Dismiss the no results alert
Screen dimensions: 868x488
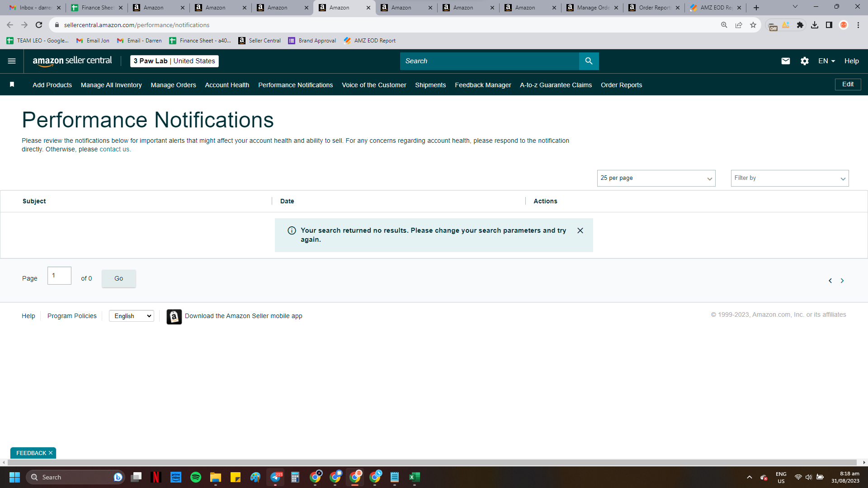(580, 230)
